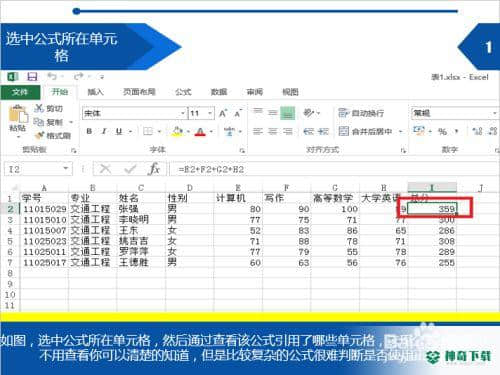Toggle Italic formatting

(x=104, y=131)
